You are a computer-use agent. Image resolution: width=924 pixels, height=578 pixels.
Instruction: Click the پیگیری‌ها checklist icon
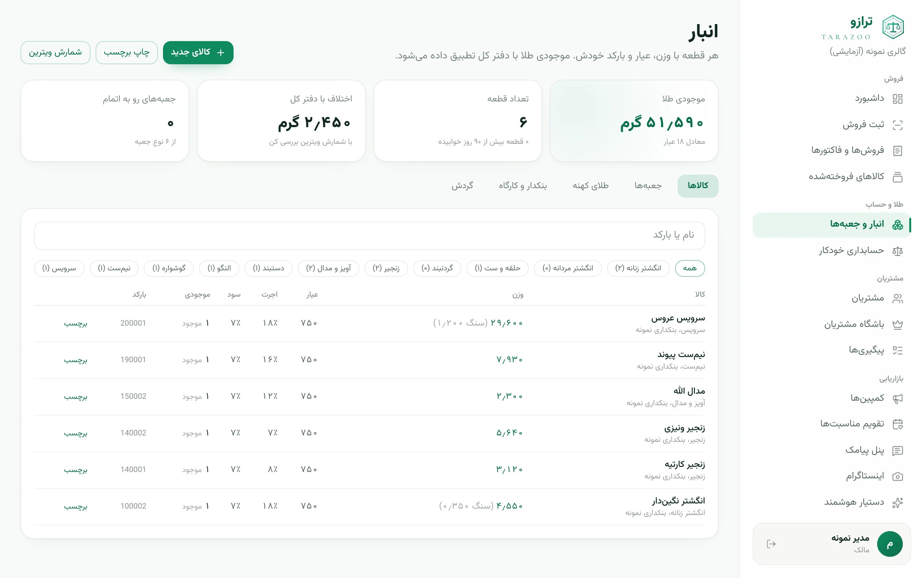click(x=897, y=351)
